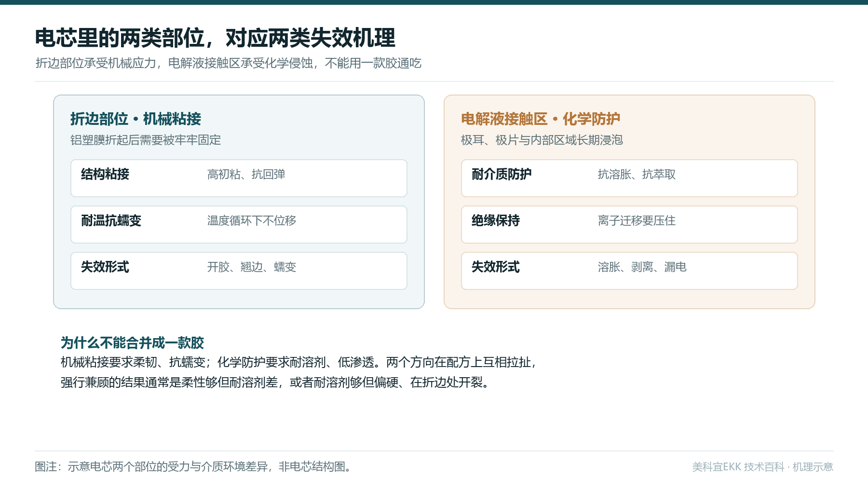Click the card heading 折边部位 · 机械粘接
This screenshot has height=492, width=868.
click(x=136, y=119)
